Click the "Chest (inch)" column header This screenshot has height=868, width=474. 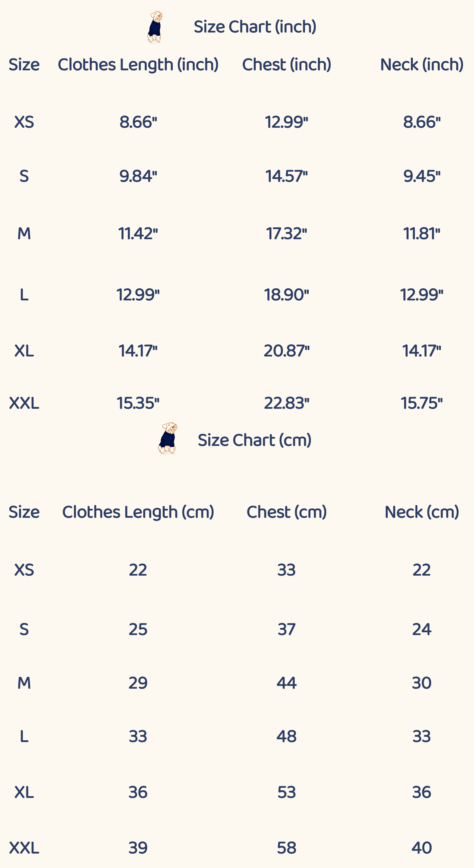286,65
